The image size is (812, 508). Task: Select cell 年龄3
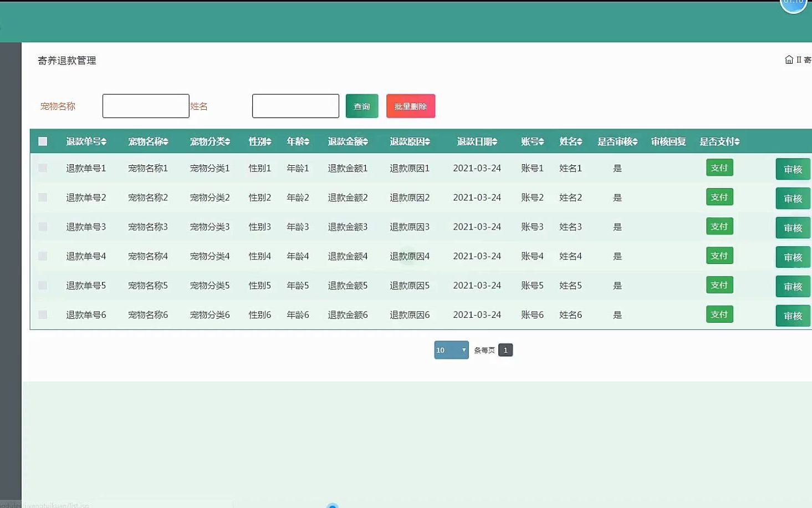pyautogui.click(x=298, y=227)
